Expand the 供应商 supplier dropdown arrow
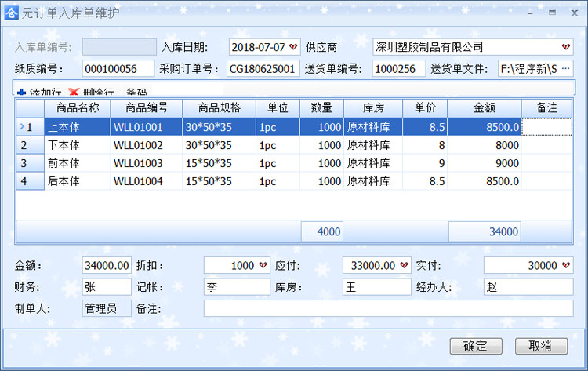Screen dimensions: 588x371 point(566,47)
